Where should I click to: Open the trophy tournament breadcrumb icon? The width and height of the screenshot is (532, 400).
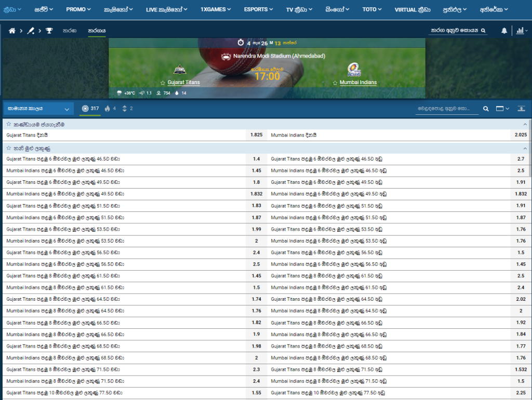[49, 31]
